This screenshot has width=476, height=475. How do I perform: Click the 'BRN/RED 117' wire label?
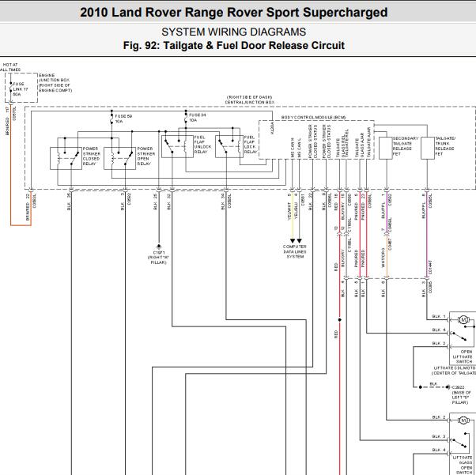point(8,121)
